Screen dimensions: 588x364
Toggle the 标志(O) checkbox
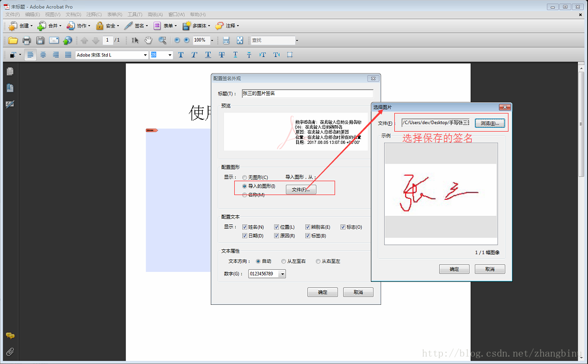pyautogui.click(x=343, y=227)
